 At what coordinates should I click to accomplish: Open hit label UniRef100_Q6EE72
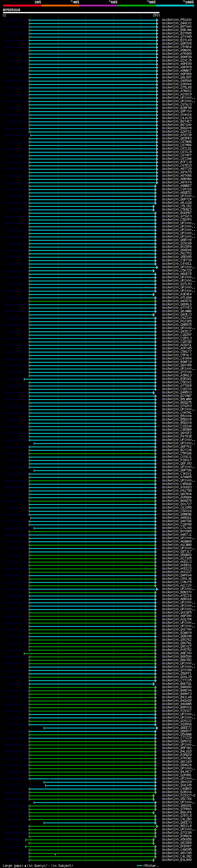point(176,728)
